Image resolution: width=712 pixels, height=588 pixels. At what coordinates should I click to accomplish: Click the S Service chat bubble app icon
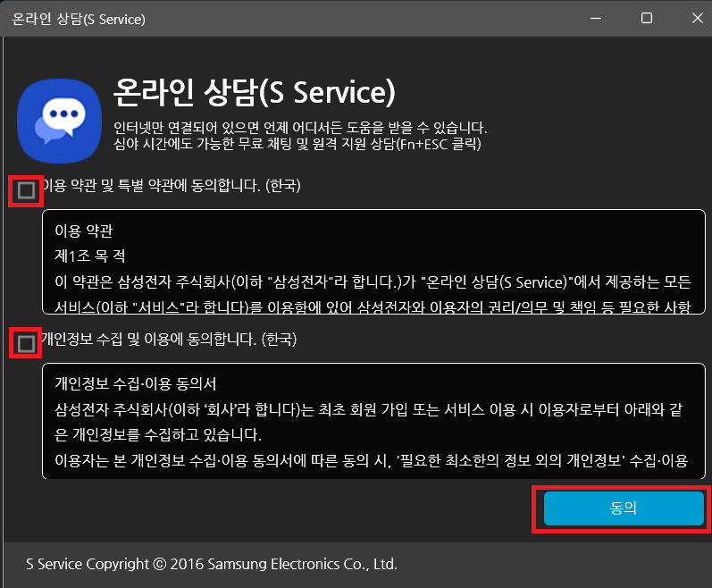(x=60, y=122)
